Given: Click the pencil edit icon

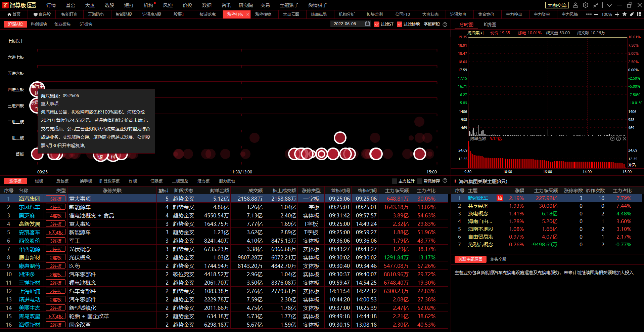Looking at the screenshot, I should 632,14.
